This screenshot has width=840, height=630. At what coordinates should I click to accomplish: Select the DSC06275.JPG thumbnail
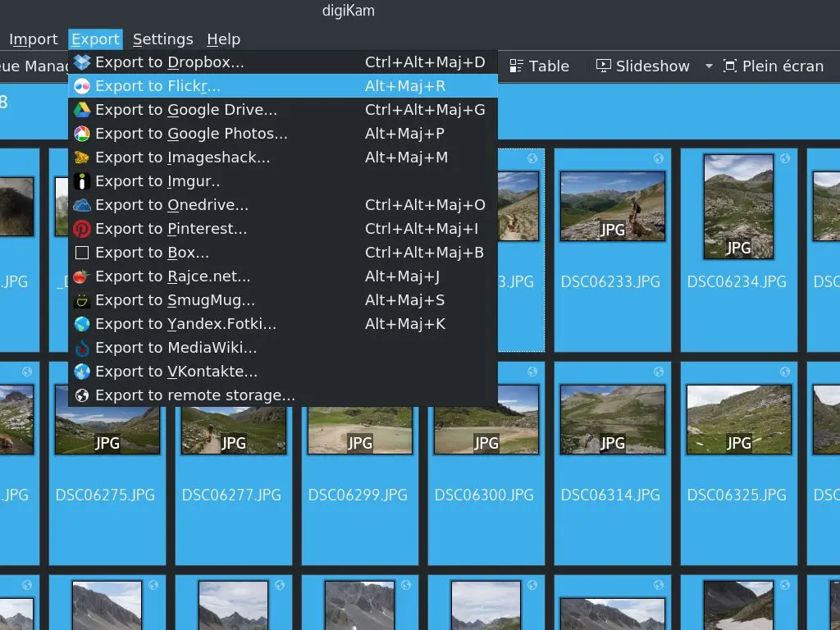coord(107,418)
